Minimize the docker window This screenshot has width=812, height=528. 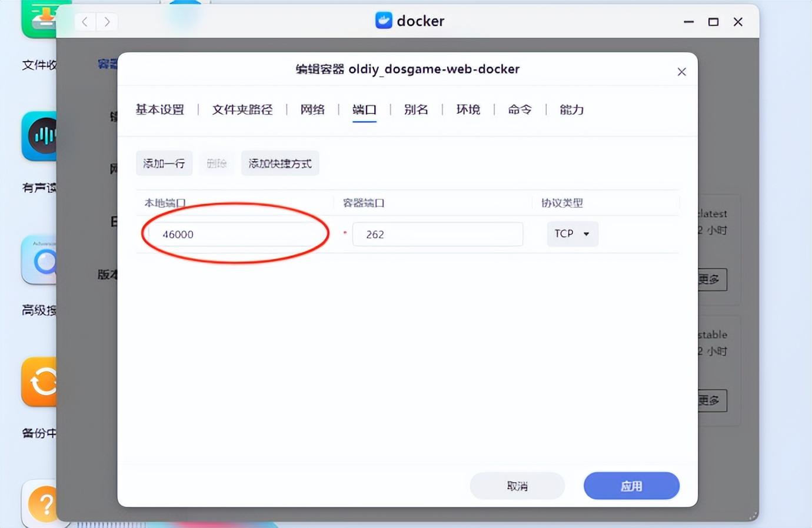[688, 22]
